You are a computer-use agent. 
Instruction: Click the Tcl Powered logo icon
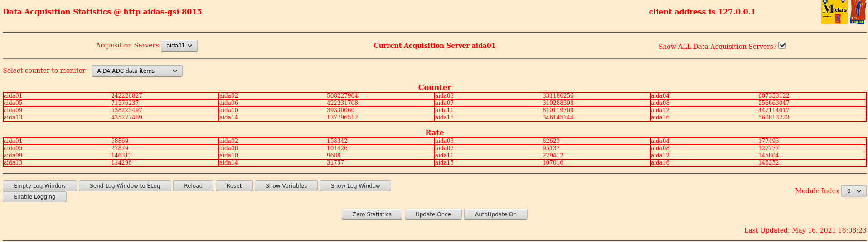(858, 12)
